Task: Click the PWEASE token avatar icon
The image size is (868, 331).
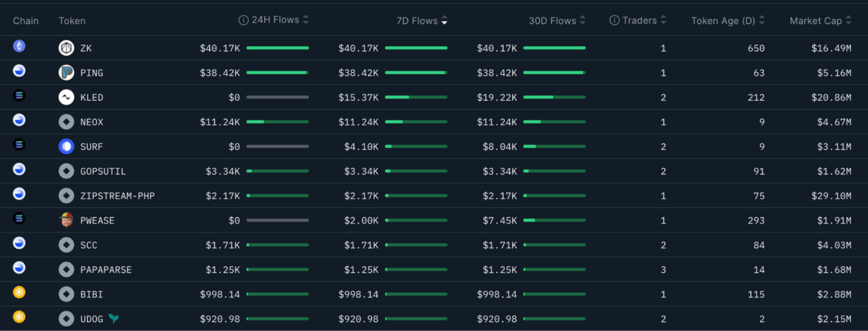Action: pyautogui.click(x=66, y=220)
